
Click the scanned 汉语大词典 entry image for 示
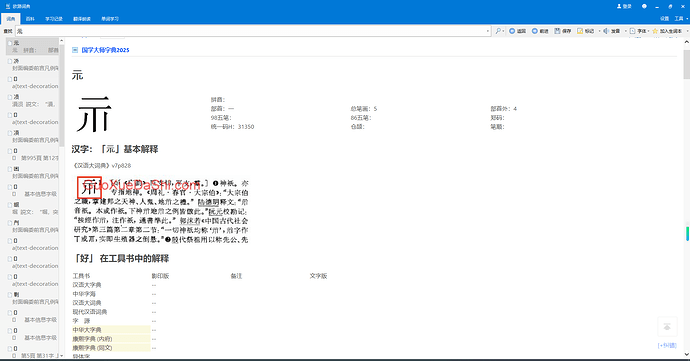161,210
